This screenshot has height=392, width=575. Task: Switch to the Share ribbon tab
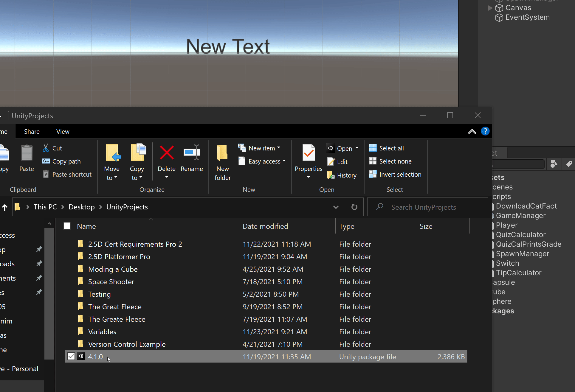point(32,132)
